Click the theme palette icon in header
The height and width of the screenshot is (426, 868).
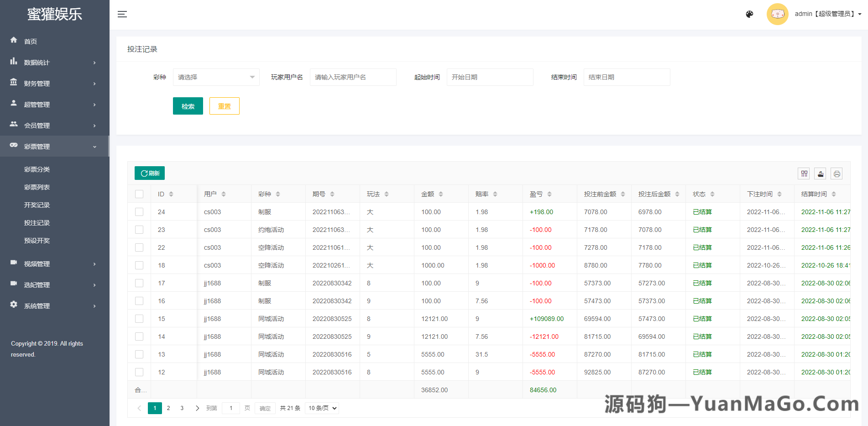tap(749, 14)
